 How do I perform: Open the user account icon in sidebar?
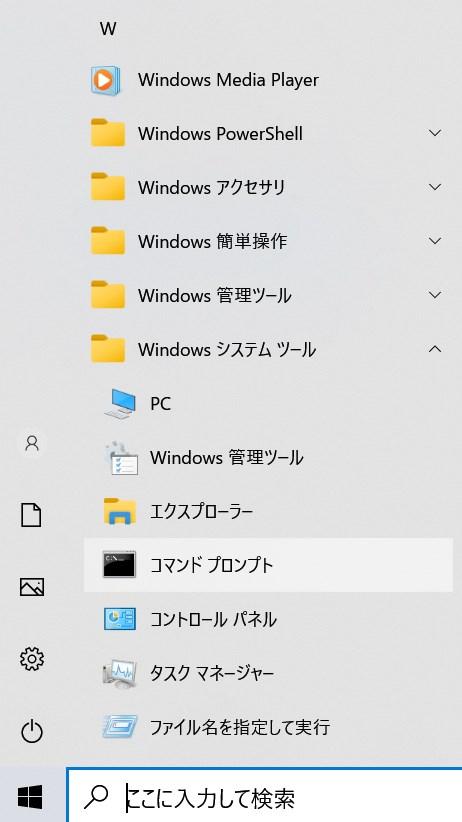click(x=32, y=444)
